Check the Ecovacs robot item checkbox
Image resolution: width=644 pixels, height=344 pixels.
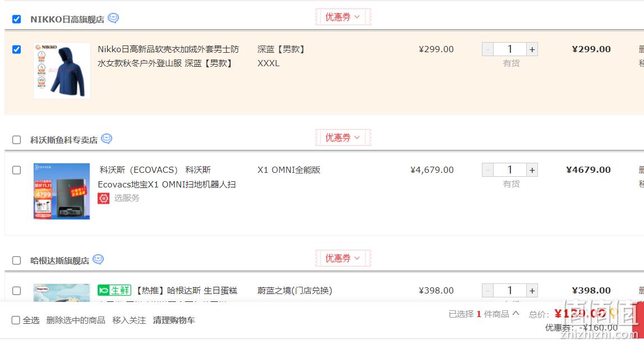[16, 170]
